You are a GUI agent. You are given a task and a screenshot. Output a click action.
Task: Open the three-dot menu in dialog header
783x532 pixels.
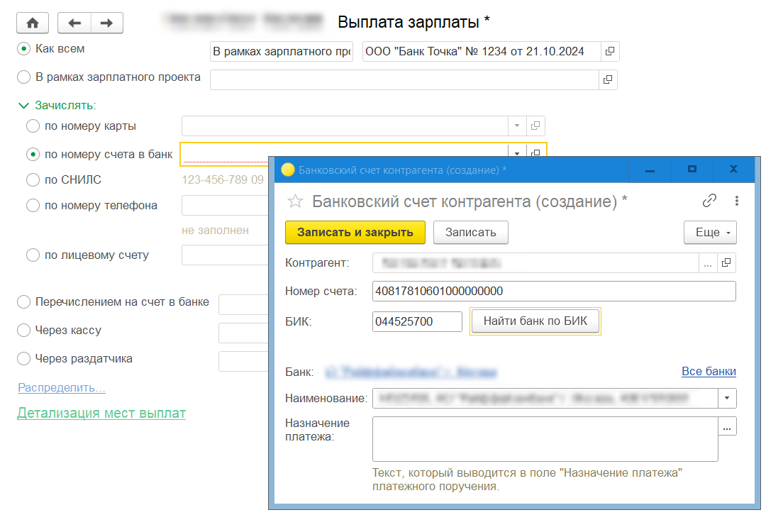(x=737, y=201)
